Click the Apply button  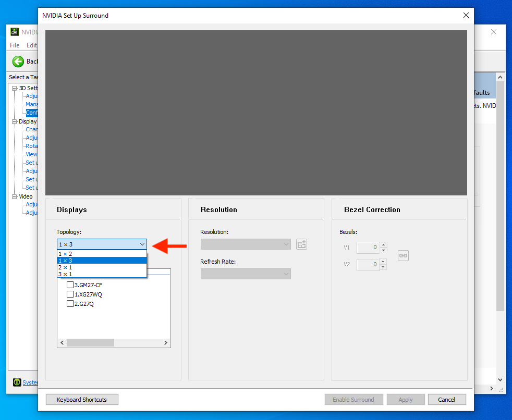point(406,400)
